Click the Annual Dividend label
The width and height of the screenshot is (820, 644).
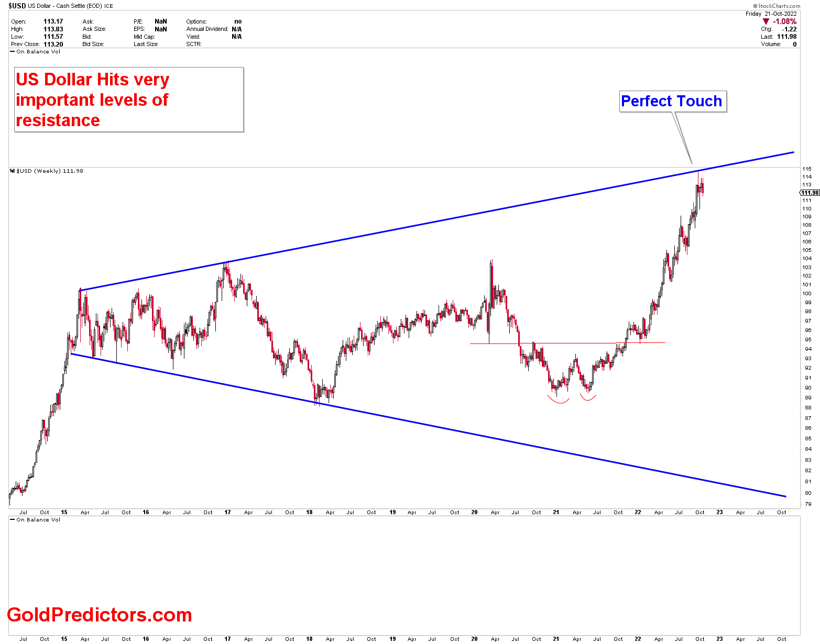pyautogui.click(x=207, y=29)
